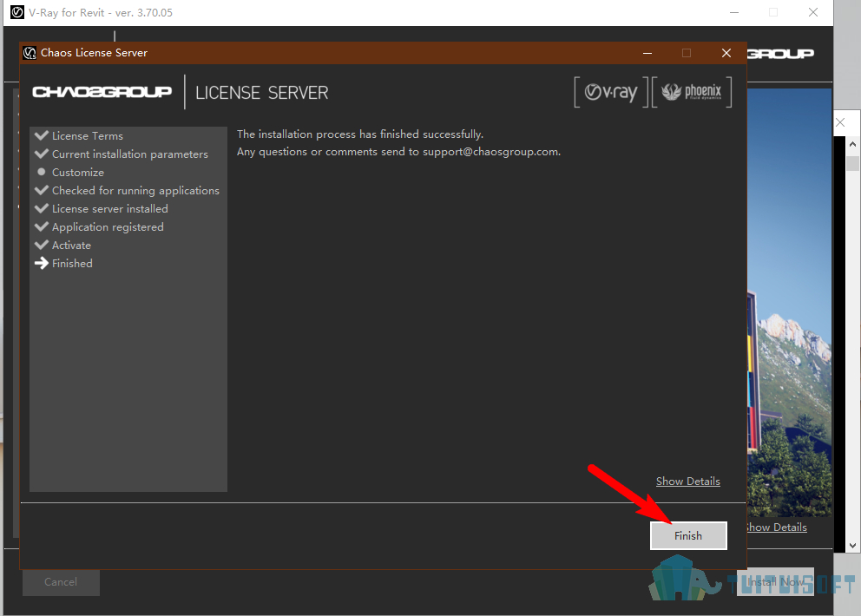Image resolution: width=861 pixels, height=616 pixels.
Task: Close the Chaos License Server dialog
Action: point(726,53)
